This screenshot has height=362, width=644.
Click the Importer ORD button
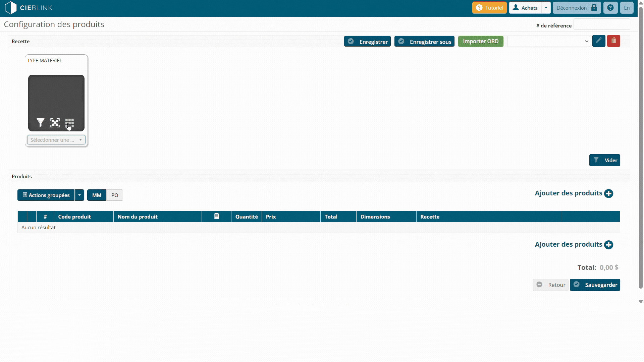click(x=481, y=41)
